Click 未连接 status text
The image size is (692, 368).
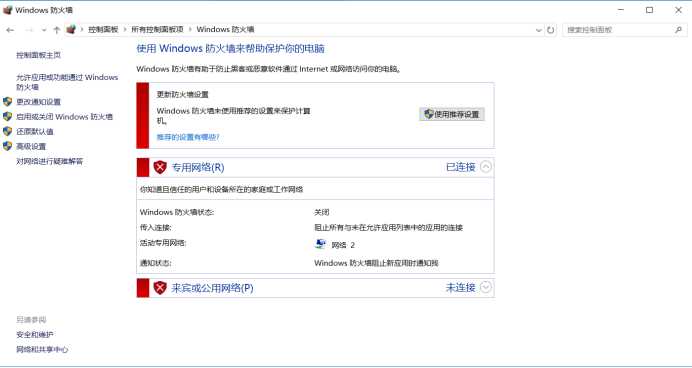[461, 288]
